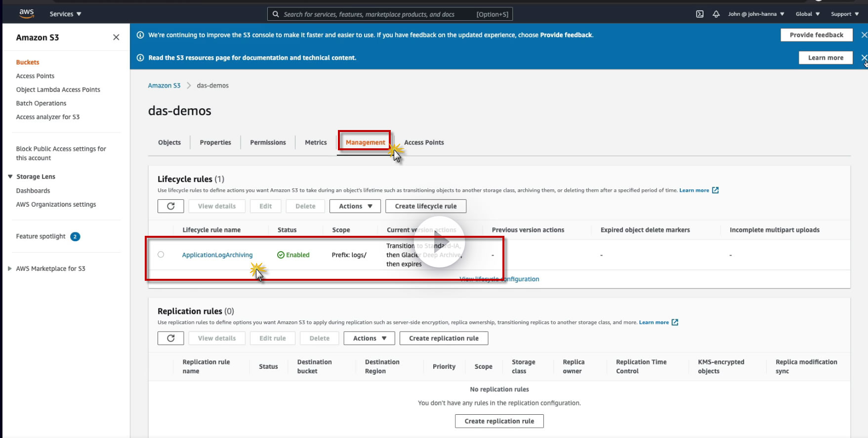868x438 pixels.
Task: Open the lifecycle rules Actions dropdown
Action: [355, 206]
